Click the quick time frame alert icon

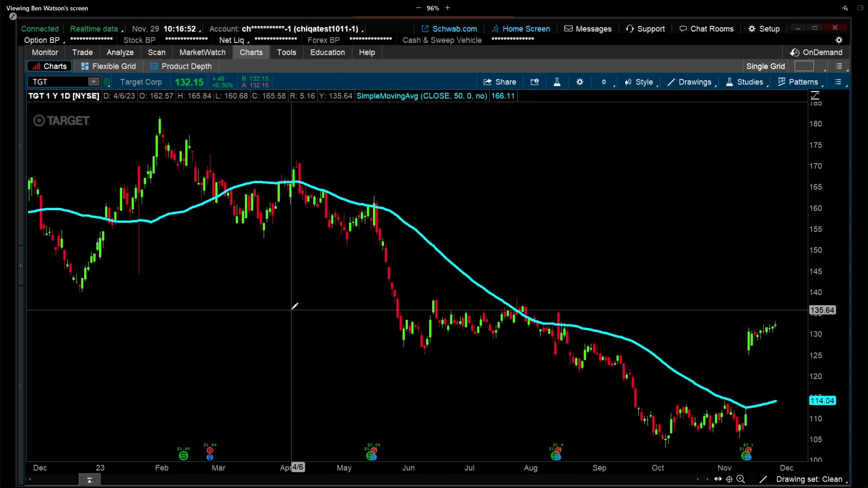click(x=535, y=82)
